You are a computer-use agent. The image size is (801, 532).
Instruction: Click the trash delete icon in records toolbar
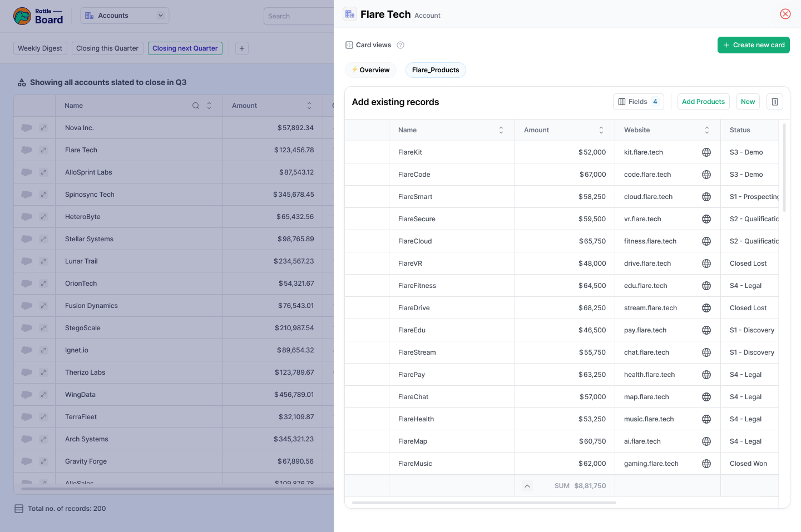(775, 102)
